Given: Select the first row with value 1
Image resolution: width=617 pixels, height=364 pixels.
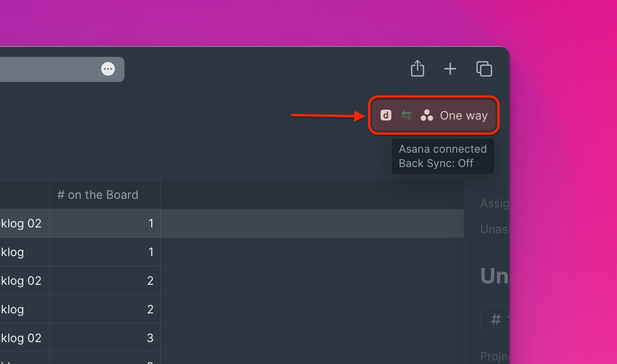Looking at the screenshot, I should 105,223.
